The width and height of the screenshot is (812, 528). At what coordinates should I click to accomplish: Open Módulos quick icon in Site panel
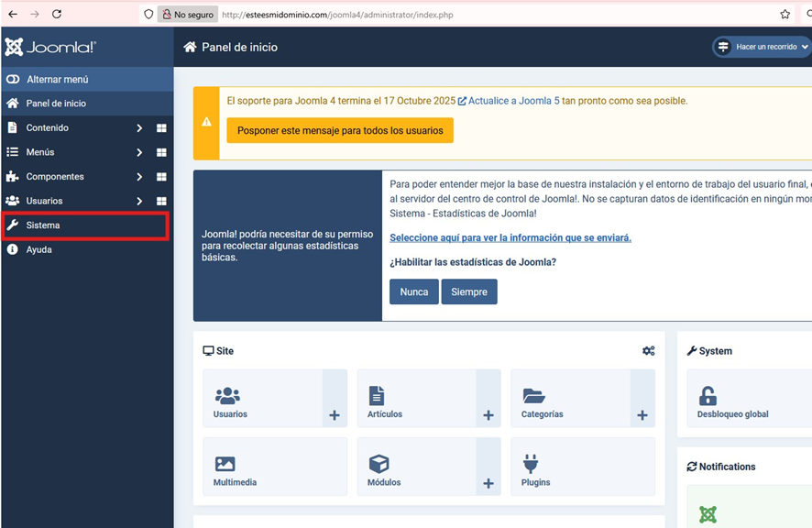coord(417,467)
